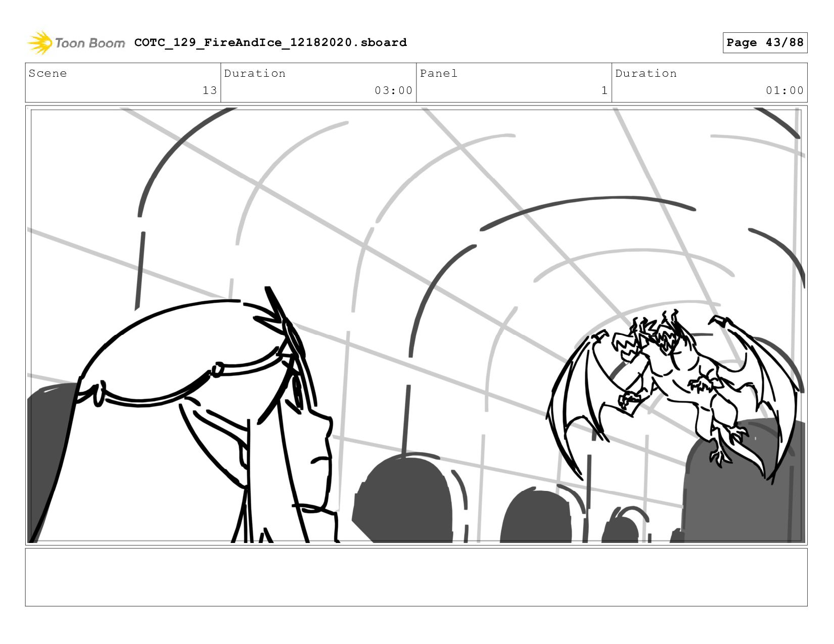Select the scene duration value 03:00
The image size is (834, 644).
pos(393,90)
